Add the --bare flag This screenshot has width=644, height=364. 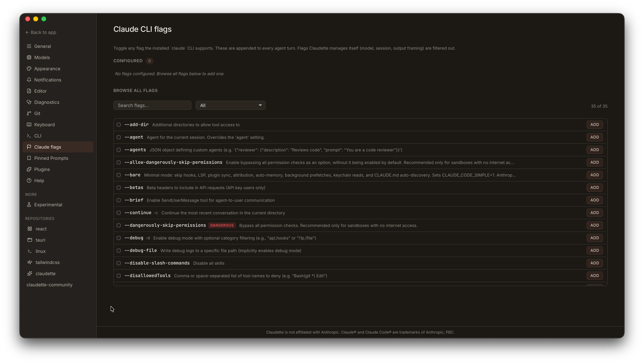click(x=594, y=175)
